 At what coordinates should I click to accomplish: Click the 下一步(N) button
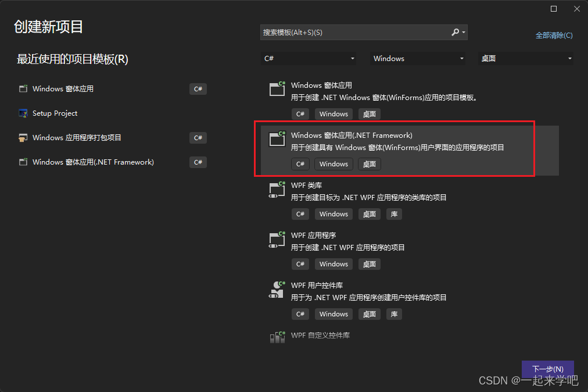(547, 369)
